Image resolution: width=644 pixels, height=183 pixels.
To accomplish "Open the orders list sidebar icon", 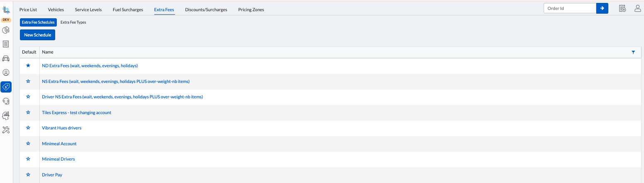I will [6, 44].
